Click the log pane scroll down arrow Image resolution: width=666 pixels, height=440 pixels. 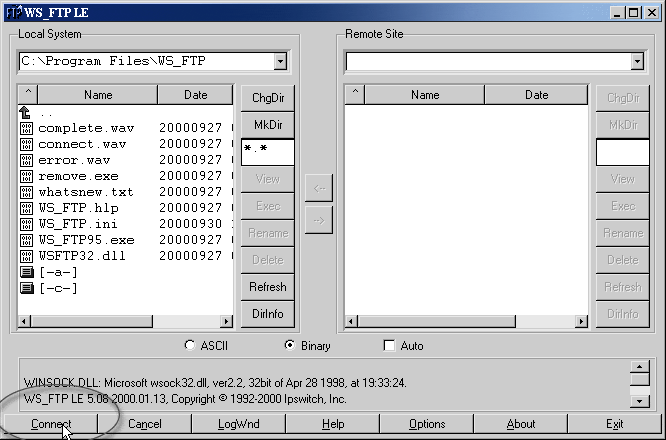[x=640, y=401]
